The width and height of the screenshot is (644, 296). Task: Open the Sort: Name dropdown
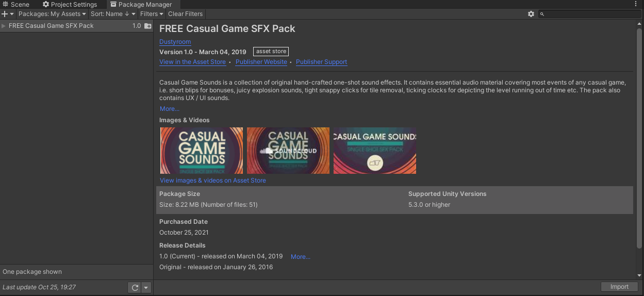point(113,14)
